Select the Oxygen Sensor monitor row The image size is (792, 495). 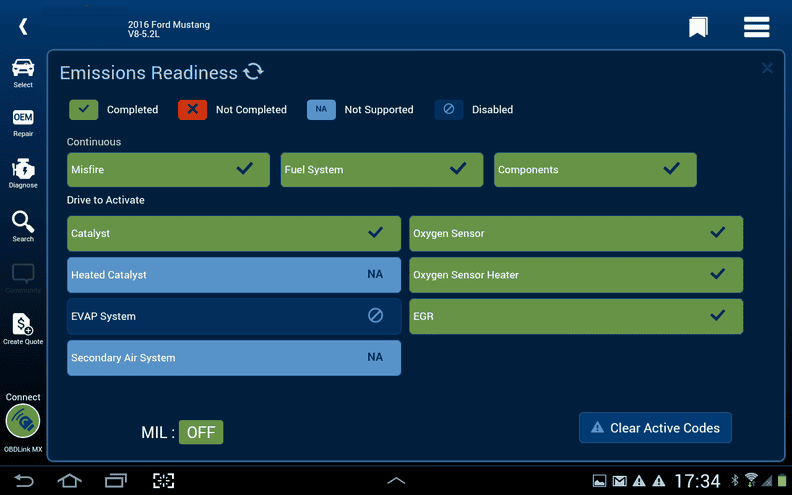point(576,233)
